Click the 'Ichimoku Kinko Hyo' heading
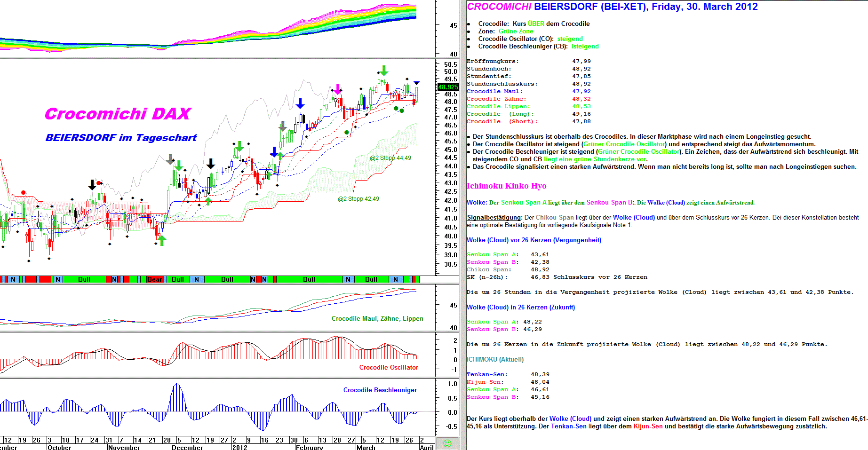Screen dimensions: 868x450 point(506,186)
